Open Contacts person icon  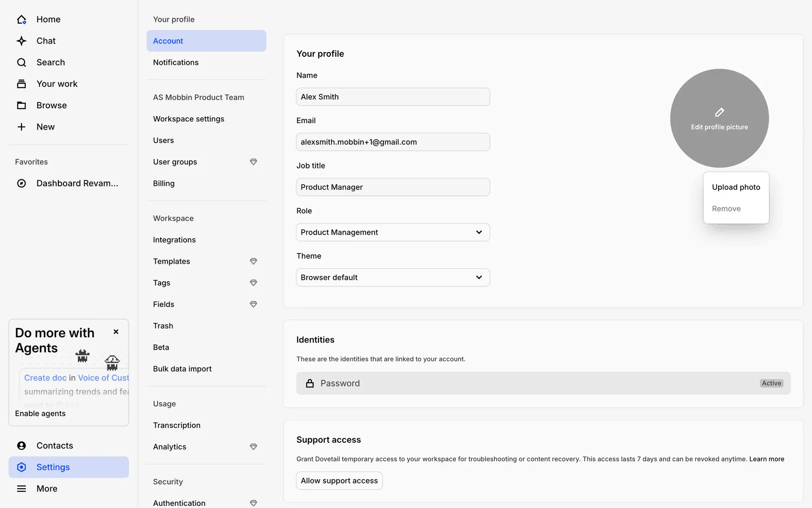click(x=22, y=445)
